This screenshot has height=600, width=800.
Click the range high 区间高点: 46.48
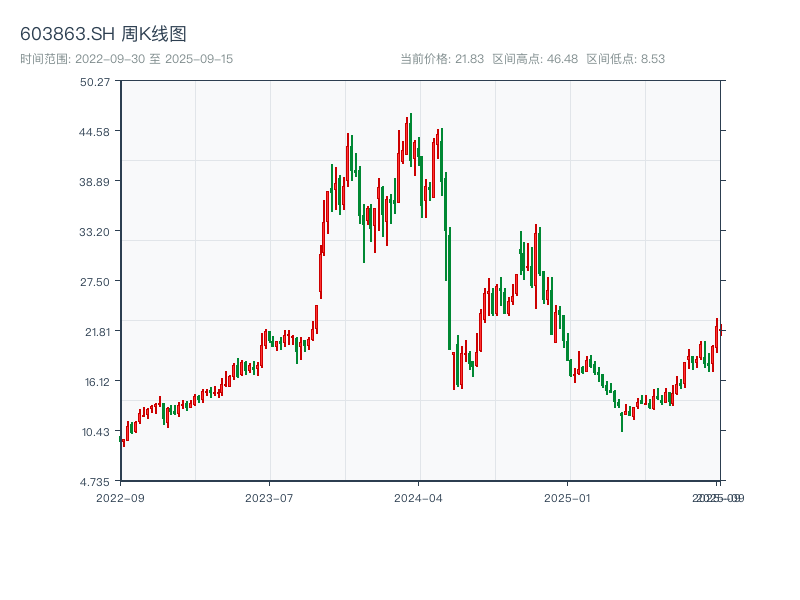[x=535, y=59]
